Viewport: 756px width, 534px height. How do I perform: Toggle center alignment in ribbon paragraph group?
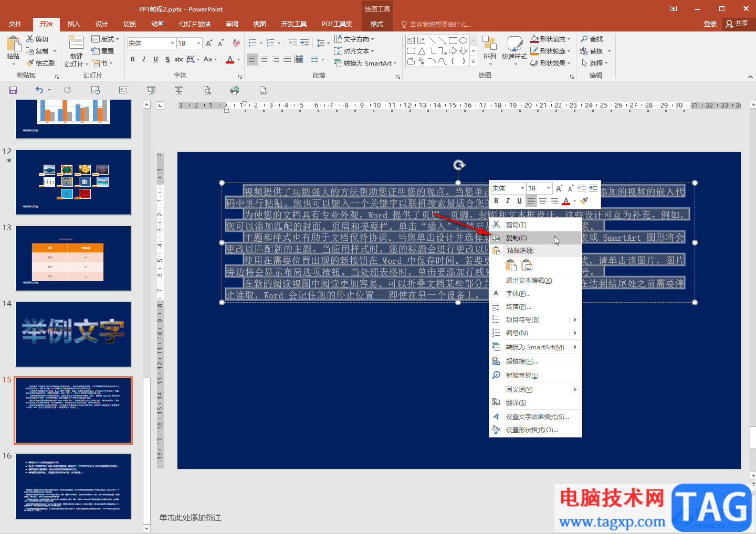[x=264, y=59]
